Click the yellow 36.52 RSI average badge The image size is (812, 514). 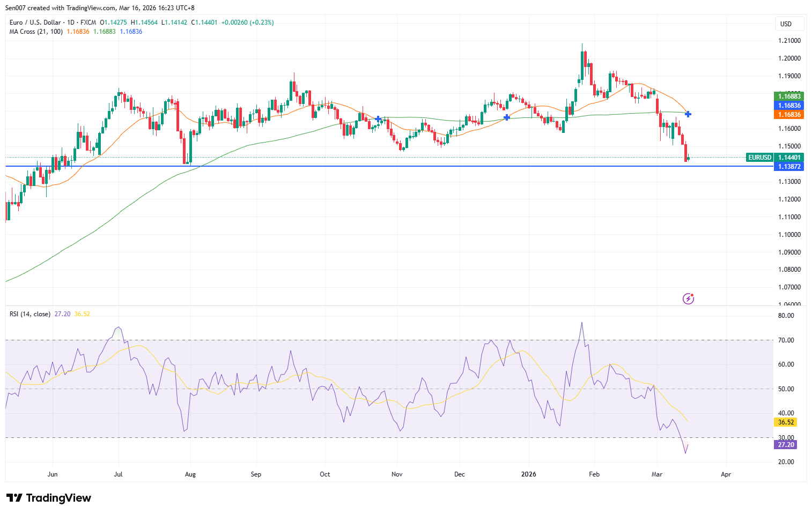pyautogui.click(x=785, y=422)
